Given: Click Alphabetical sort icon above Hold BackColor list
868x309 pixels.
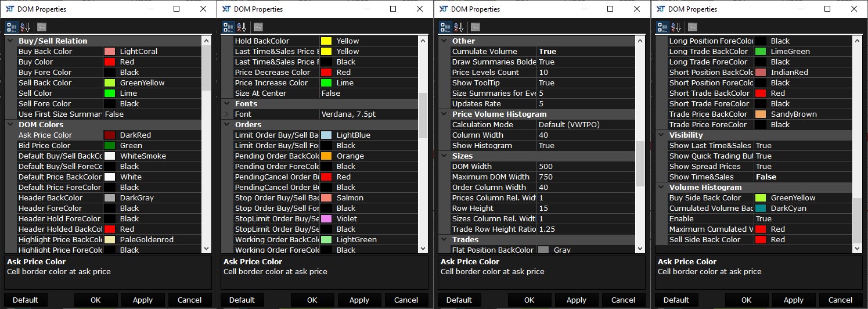Looking at the screenshot, I should pyautogui.click(x=242, y=27).
